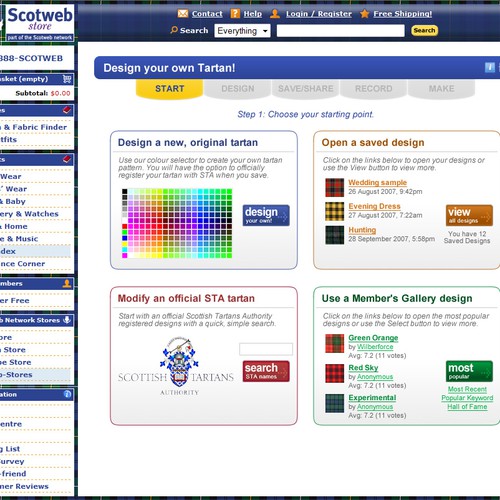Click the Hunting tartan thumbnail
500x500 pixels.
click(335, 235)
